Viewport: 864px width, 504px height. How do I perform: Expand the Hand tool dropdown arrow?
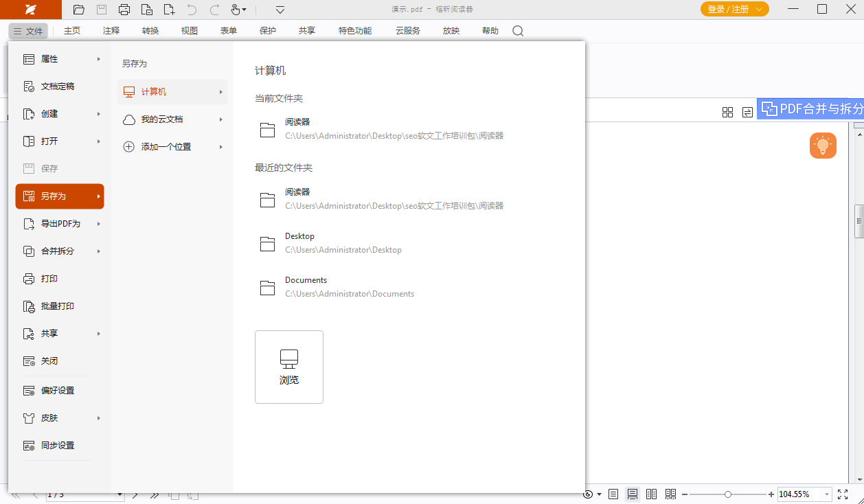246,10
